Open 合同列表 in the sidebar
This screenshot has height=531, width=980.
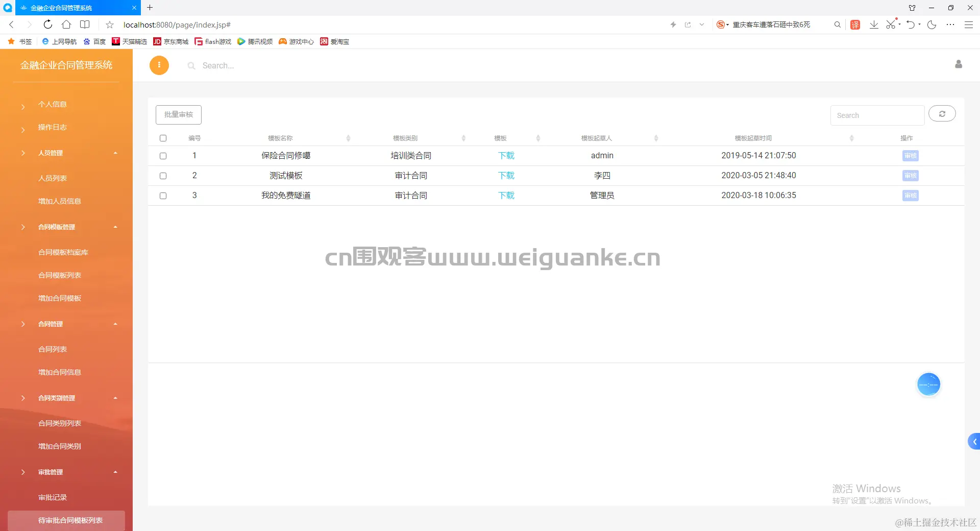(53, 349)
